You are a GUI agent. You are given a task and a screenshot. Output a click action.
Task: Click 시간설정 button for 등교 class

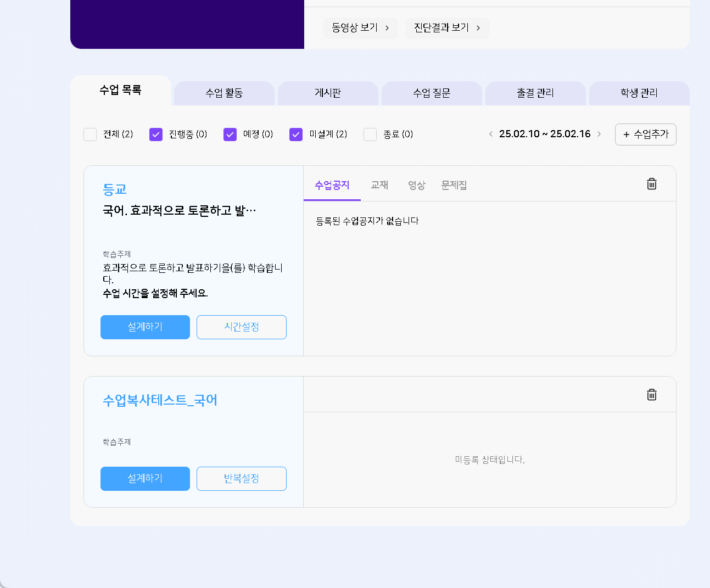point(241,327)
